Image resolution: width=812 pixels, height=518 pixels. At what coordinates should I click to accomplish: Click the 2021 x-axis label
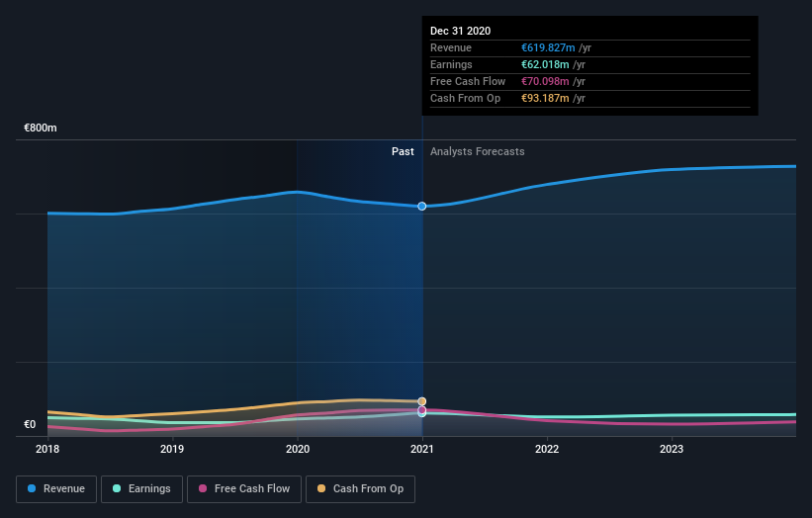point(422,449)
